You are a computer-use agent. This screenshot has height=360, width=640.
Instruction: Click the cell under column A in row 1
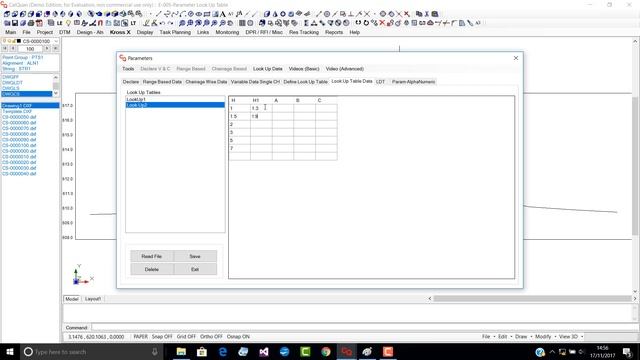coord(282,108)
